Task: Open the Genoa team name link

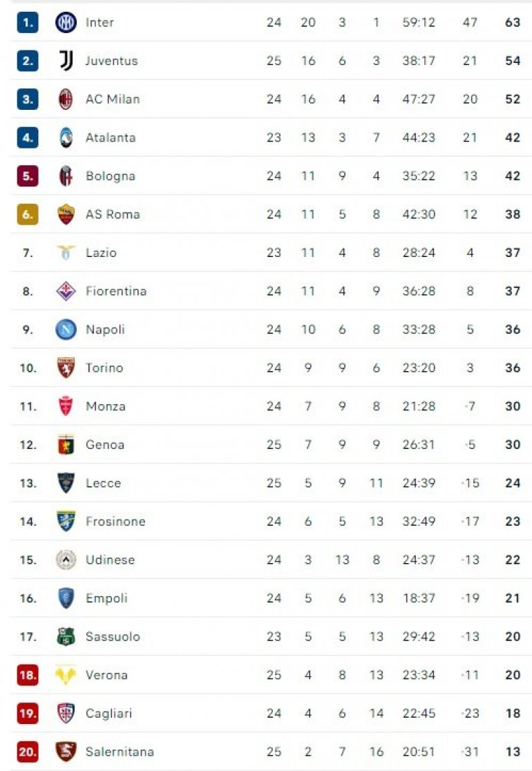Action: 104,445
